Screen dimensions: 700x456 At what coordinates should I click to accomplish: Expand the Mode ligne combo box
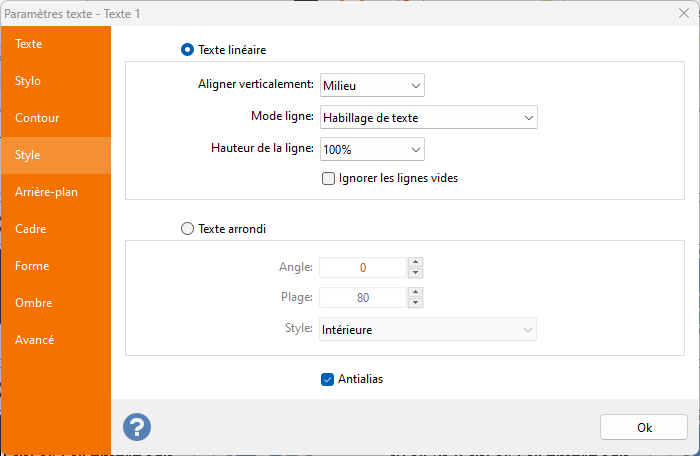tap(428, 117)
